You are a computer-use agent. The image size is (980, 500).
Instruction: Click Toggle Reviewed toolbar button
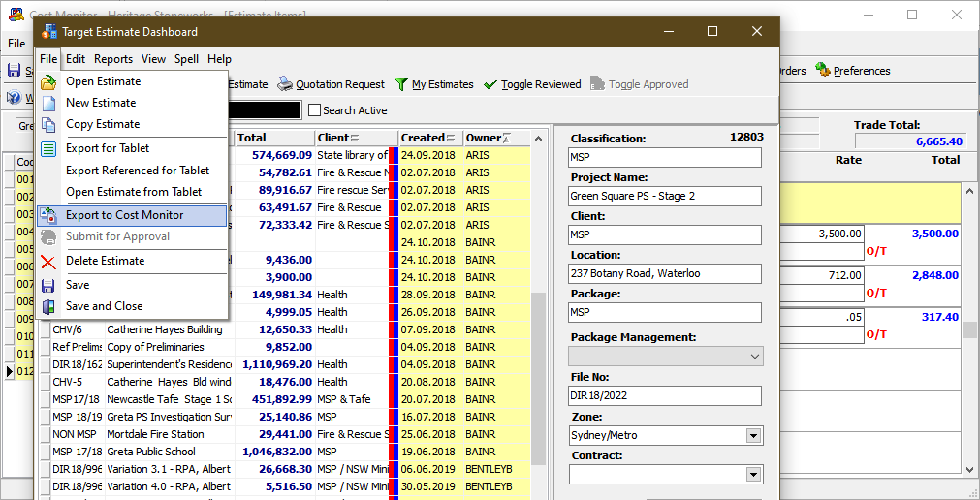click(x=532, y=84)
